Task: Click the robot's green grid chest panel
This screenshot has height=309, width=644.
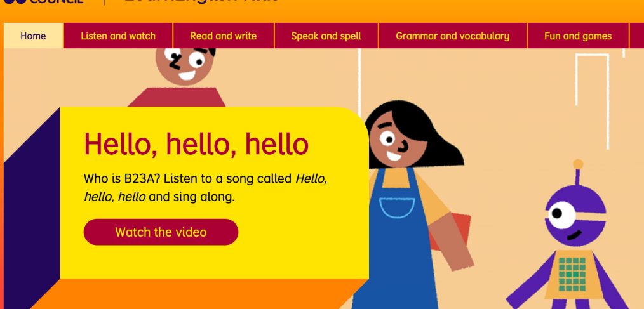Action: [572, 273]
